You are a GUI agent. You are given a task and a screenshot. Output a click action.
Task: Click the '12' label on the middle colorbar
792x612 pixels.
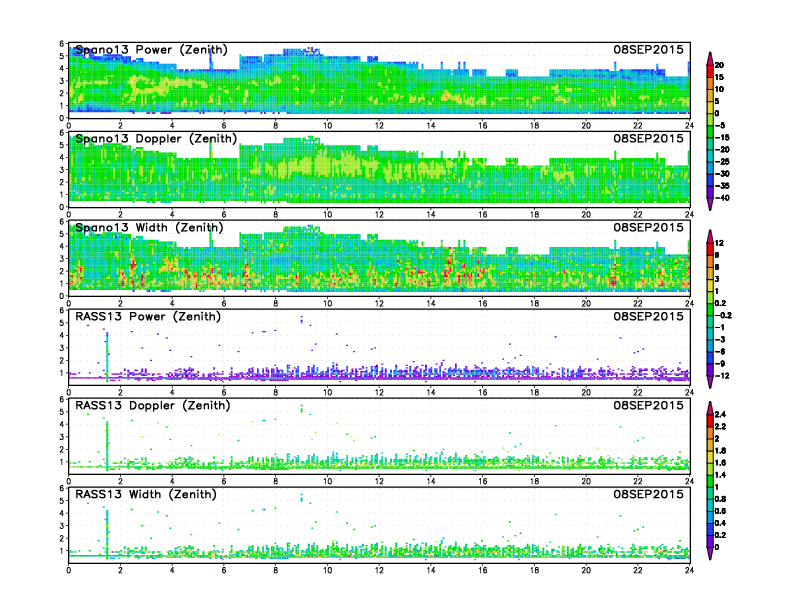(719, 243)
